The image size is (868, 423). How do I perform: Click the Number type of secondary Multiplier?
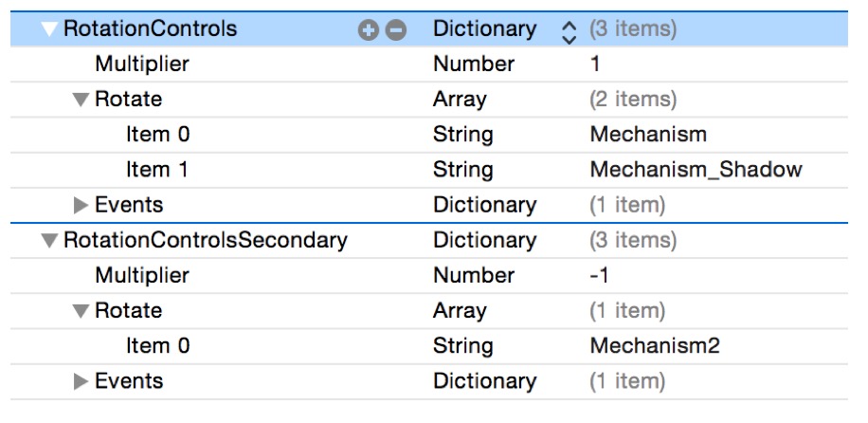point(474,276)
